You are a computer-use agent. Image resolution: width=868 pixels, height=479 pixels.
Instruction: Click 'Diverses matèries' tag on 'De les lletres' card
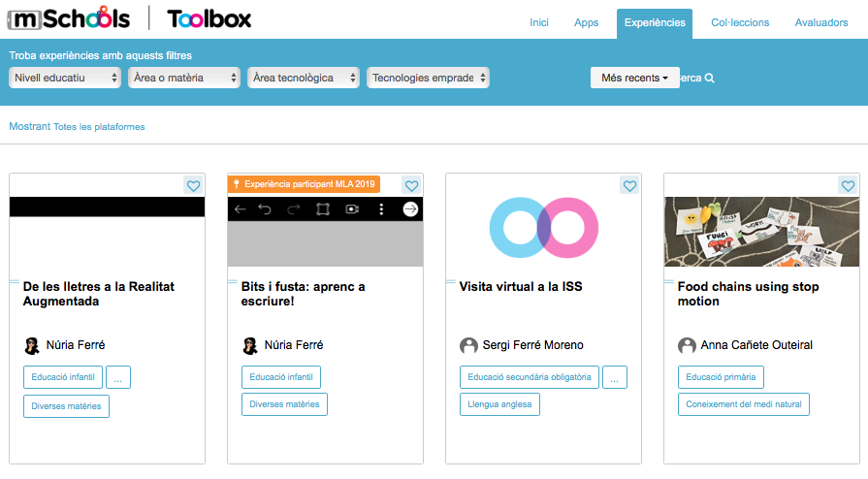(x=66, y=406)
